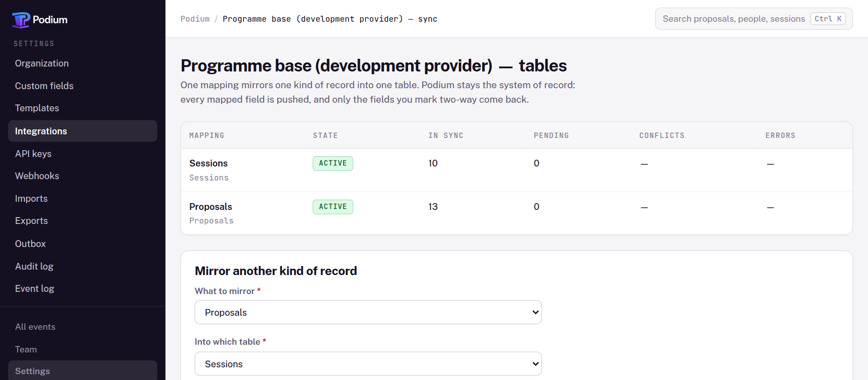Click the ACTIVE badge for Proposals mapping

(x=333, y=207)
